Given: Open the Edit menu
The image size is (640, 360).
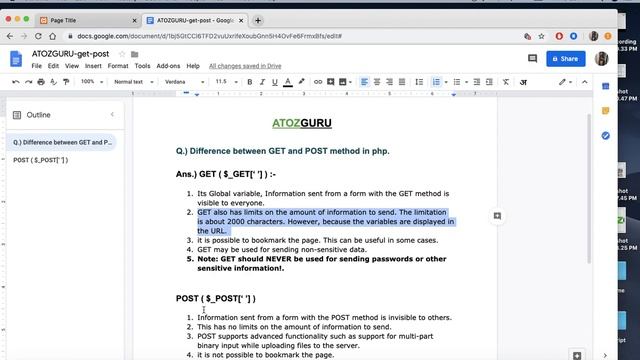Looking at the screenshot, I should tap(53, 66).
